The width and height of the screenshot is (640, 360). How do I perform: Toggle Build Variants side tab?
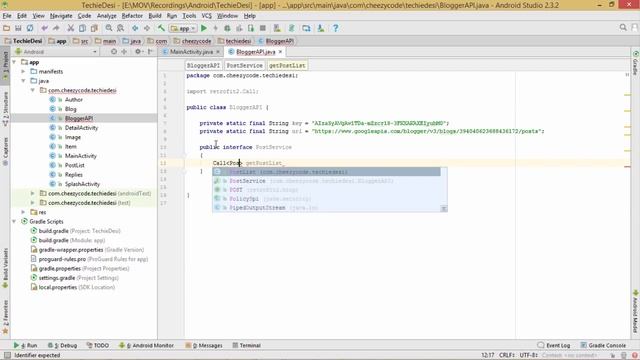tap(5, 268)
